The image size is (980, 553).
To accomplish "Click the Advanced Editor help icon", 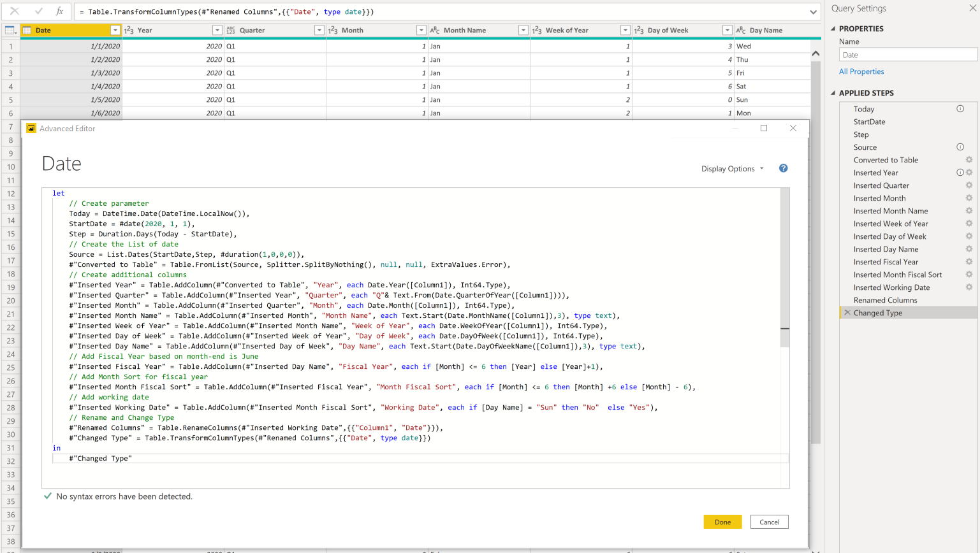I will point(784,168).
